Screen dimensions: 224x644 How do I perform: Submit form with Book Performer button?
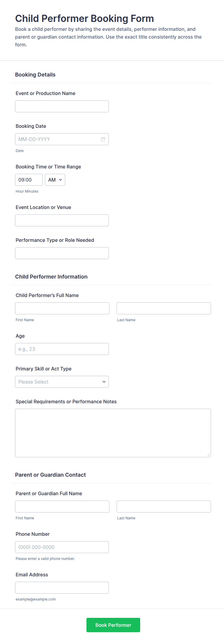click(x=113, y=625)
